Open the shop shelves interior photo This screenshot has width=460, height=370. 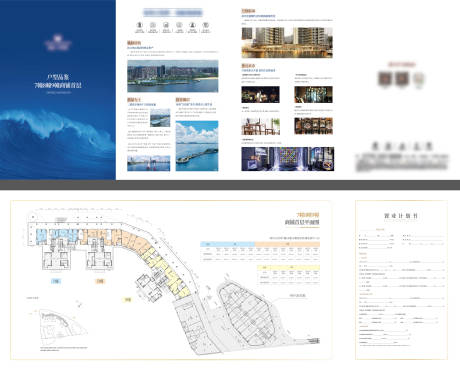pos(313,126)
